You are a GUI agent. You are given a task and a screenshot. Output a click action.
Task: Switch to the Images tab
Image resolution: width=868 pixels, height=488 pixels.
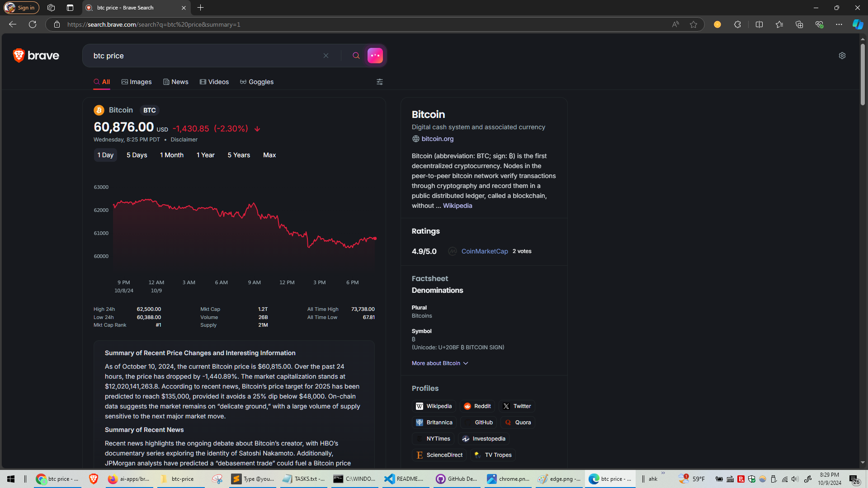[x=137, y=82]
